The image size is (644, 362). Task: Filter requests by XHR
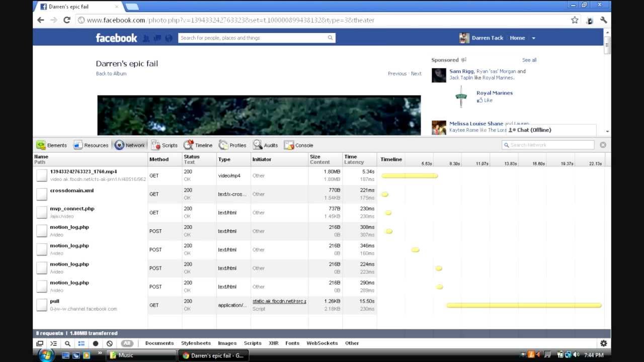pos(274,343)
